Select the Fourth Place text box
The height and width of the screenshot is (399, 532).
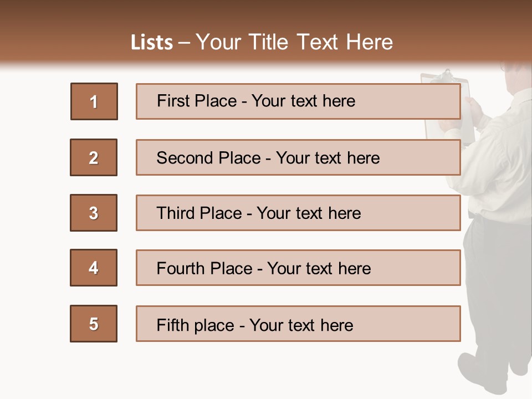(298, 268)
